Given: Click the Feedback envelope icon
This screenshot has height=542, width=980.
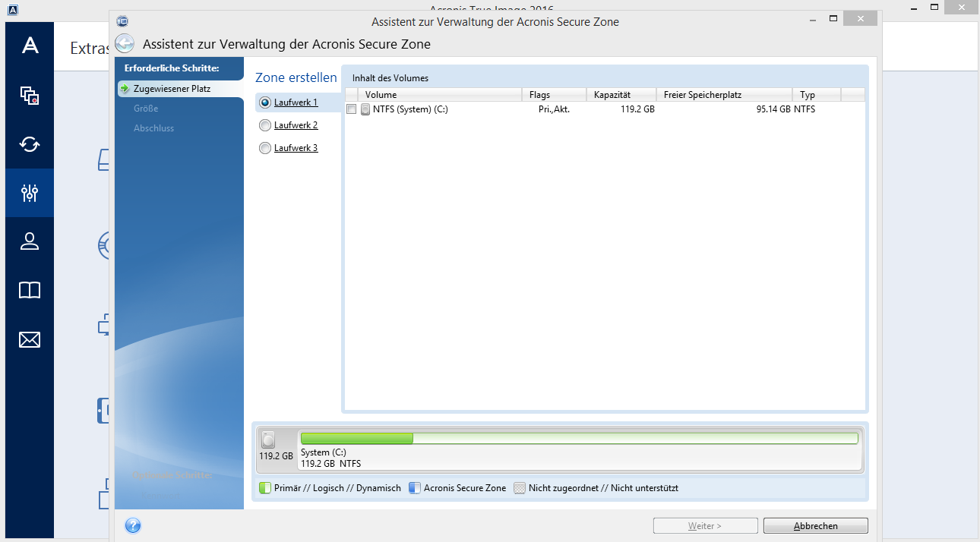Looking at the screenshot, I should click(x=30, y=339).
